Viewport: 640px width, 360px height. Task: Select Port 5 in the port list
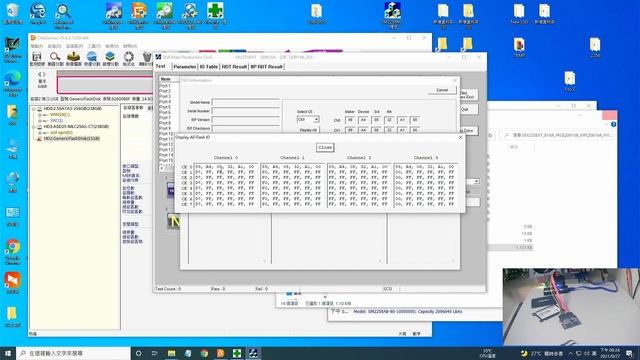click(165, 107)
